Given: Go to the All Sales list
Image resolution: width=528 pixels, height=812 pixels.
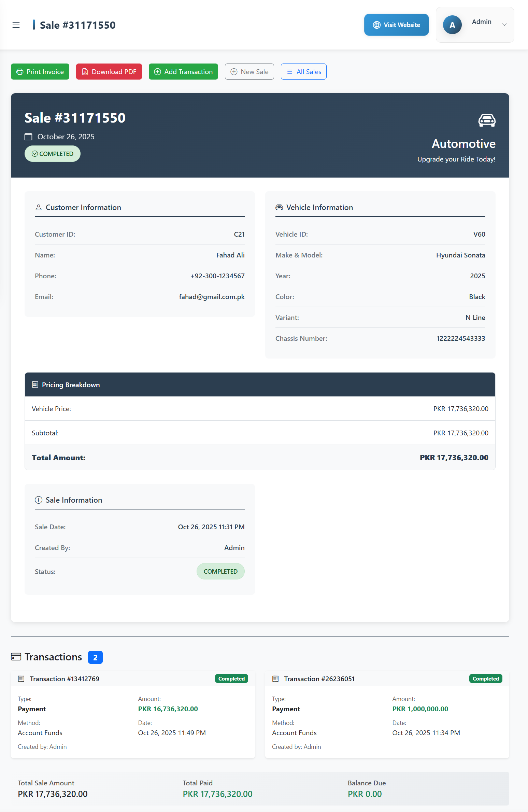Looking at the screenshot, I should [303, 72].
